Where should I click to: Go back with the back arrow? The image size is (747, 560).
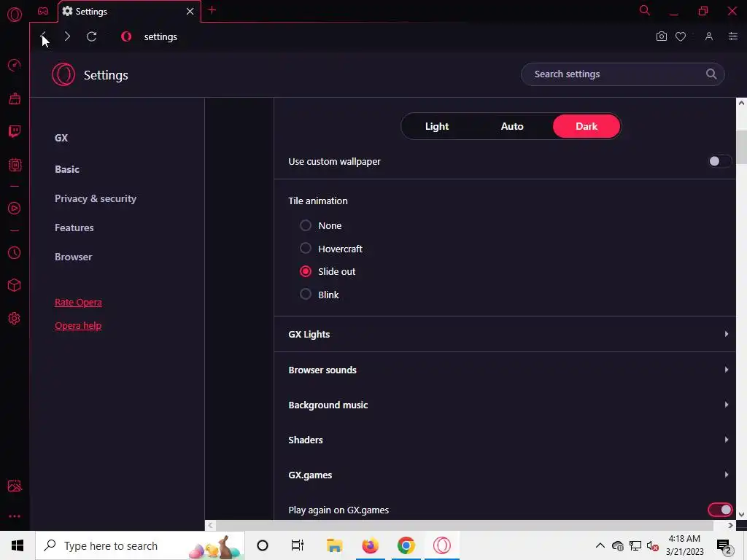pyautogui.click(x=43, y=36)
